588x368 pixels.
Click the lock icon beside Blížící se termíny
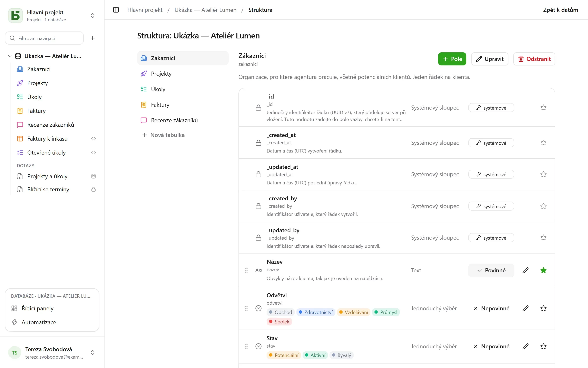coord(93,189)
